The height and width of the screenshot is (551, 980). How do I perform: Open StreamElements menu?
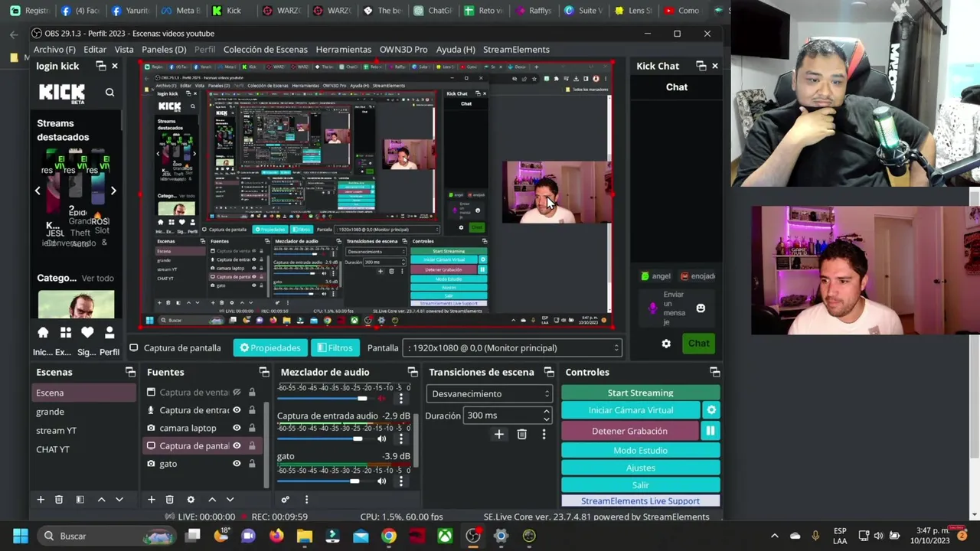pos(516,49)
